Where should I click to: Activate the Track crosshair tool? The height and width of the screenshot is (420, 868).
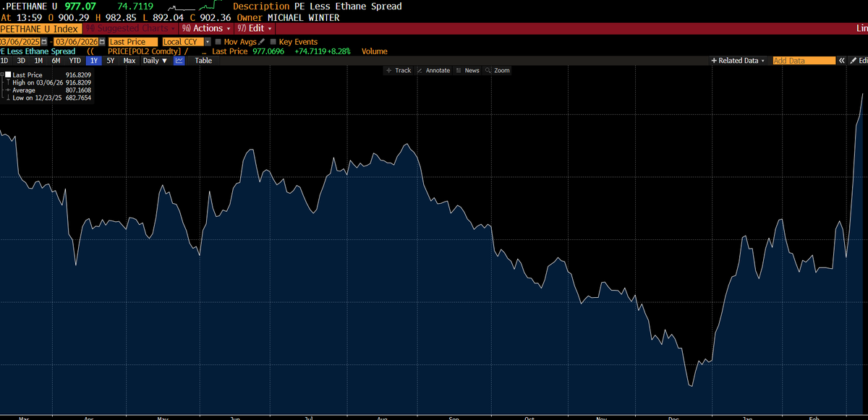pyautogui.click(x=399, y=70)
